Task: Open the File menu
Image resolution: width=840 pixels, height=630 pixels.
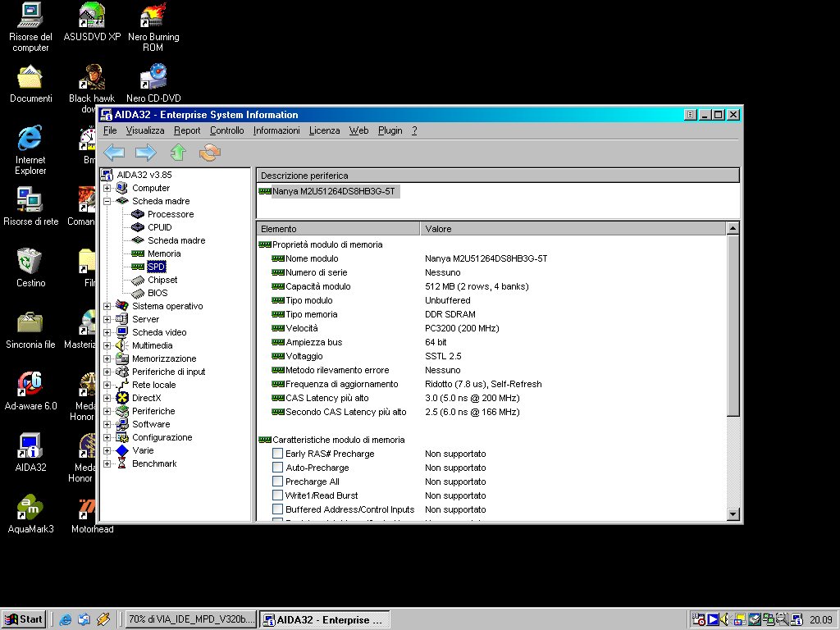Action: [x=110, y=130]
